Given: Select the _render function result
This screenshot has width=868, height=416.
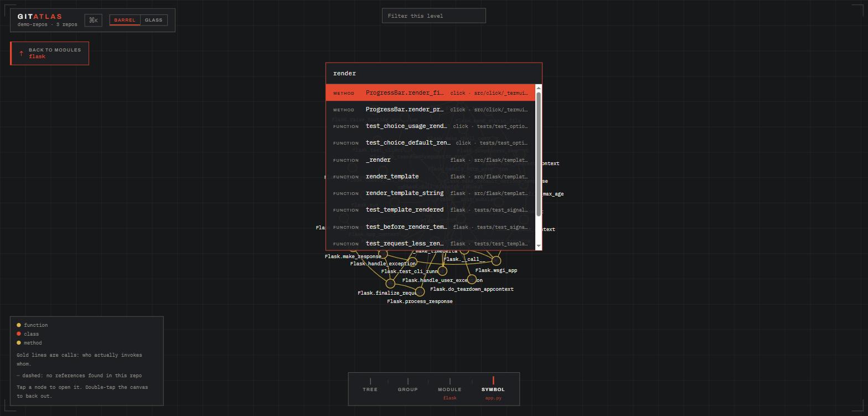Looking at the screenshot, I should tap(431, 160).
